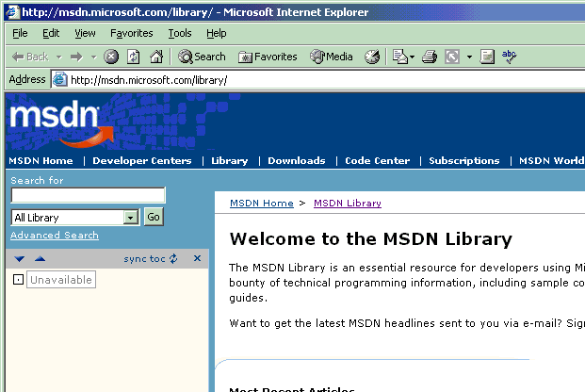Open the Media bar
Image resolution: width=585 pixels, height=392 pixels.
[x=332, y=57]
